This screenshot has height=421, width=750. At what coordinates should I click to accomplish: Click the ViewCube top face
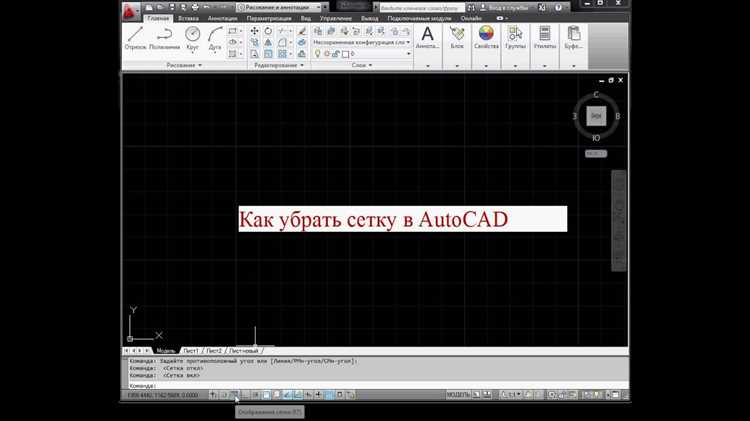pos(596,116)
